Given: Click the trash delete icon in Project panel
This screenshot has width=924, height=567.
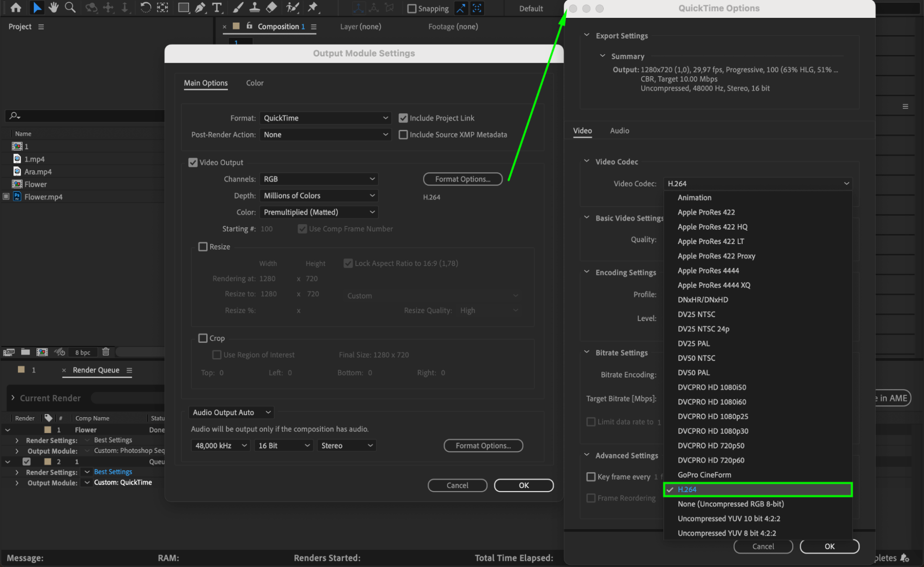Looking at the screenshot, I should coord(106,352).
